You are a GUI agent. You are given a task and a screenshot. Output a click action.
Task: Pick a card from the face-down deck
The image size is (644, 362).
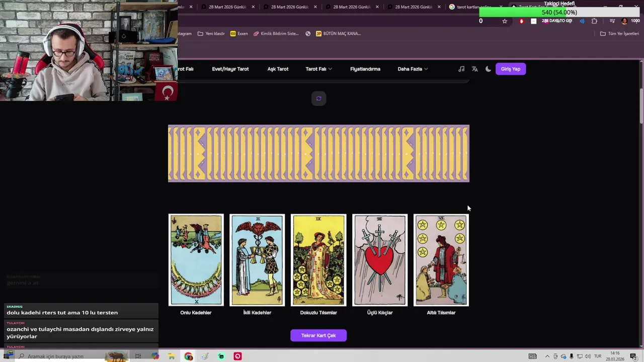(318, 153)
